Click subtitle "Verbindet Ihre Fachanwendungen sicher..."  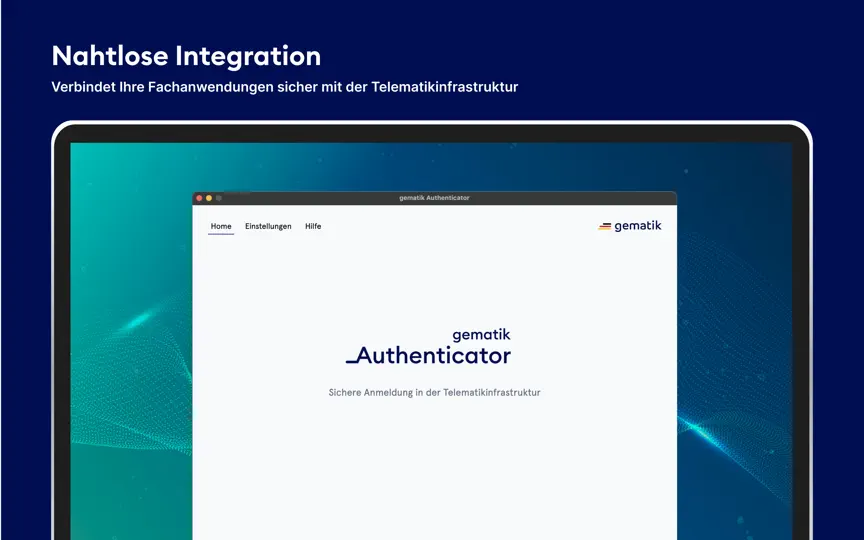pos(284,87)
